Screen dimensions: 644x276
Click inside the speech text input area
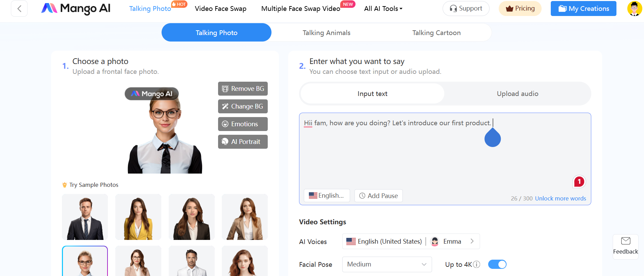click(x=445, y=153)
